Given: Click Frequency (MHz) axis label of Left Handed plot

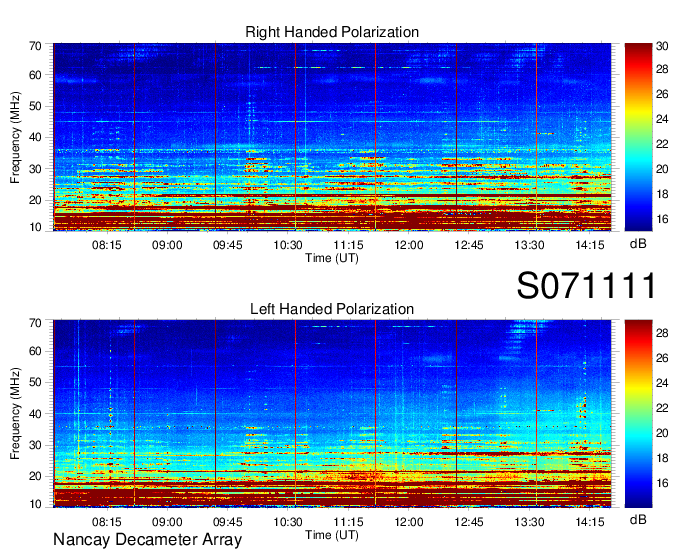Looking at the screenshot, I should point(15,414).
